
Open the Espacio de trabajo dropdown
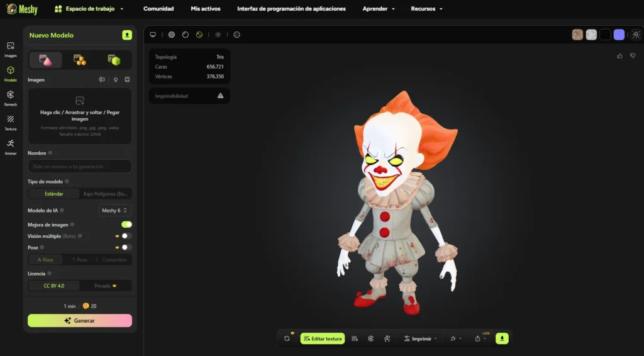(89, 9)
